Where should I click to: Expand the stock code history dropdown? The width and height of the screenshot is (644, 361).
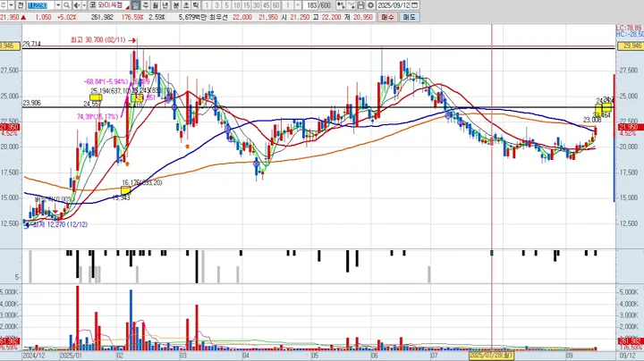pos(58,5)
